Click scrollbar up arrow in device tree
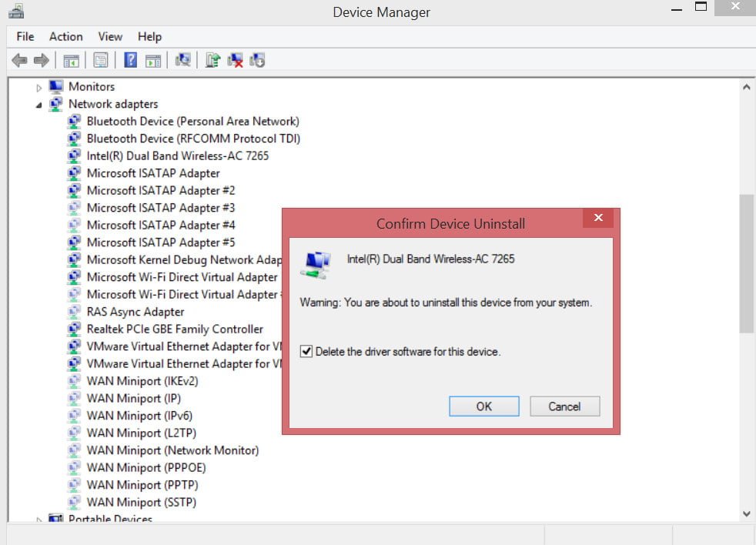This screenshot has height=545, width=756. click(746, 87)
